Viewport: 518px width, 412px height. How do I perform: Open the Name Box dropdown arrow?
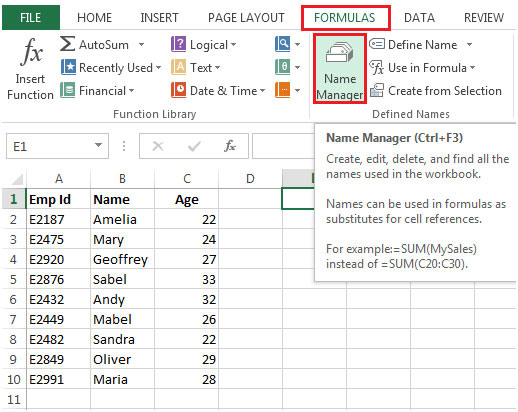coord(98,145)
